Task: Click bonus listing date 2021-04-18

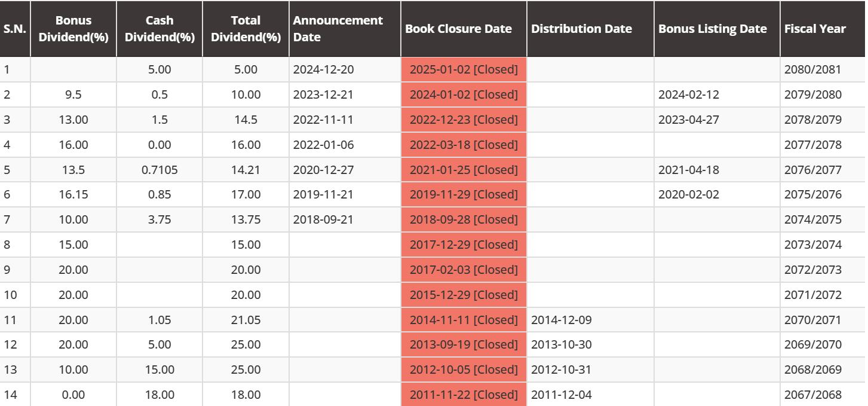Action: pos(689,170)
